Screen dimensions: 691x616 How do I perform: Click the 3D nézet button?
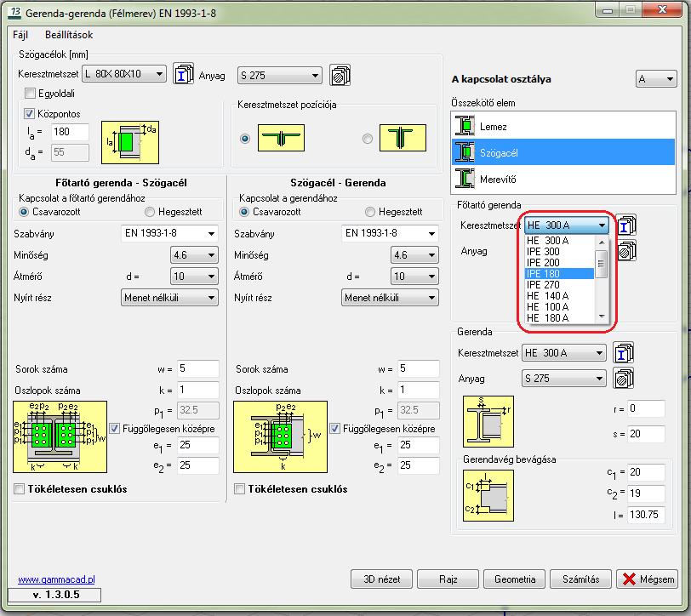pos(381,579)
